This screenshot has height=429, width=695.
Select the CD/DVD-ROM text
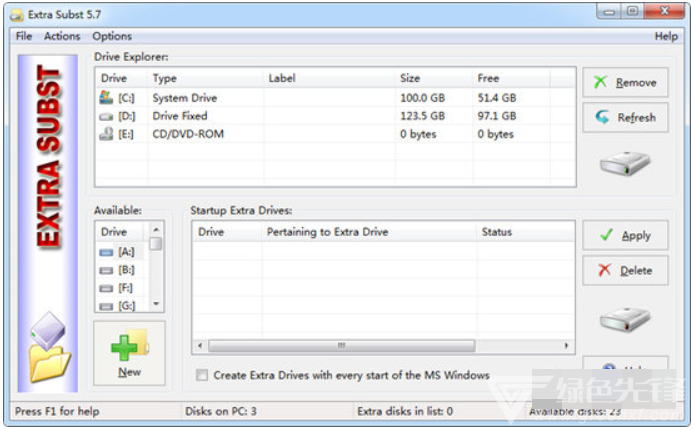[188, 134]
